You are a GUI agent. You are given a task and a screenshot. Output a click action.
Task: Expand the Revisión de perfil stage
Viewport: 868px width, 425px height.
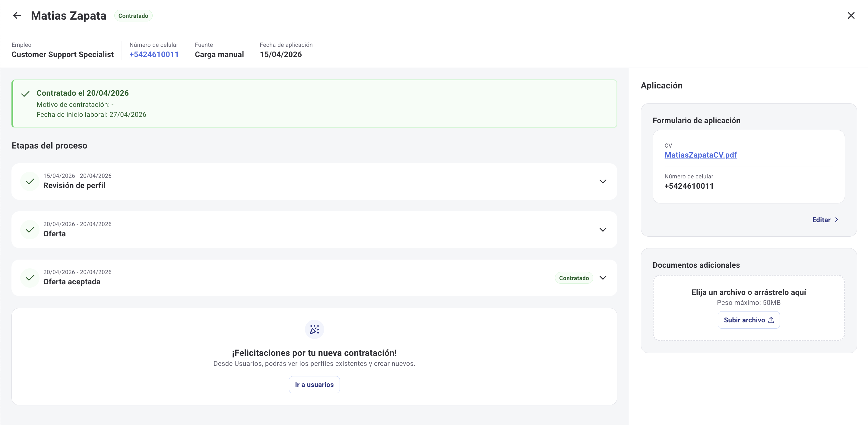[603, 181]
